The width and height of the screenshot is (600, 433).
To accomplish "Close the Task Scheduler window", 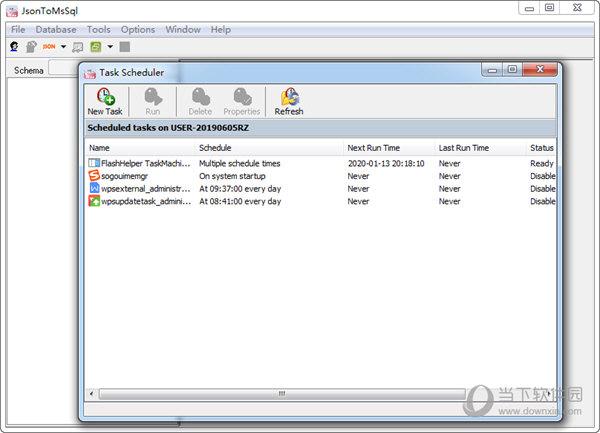I will pos(540,69).
